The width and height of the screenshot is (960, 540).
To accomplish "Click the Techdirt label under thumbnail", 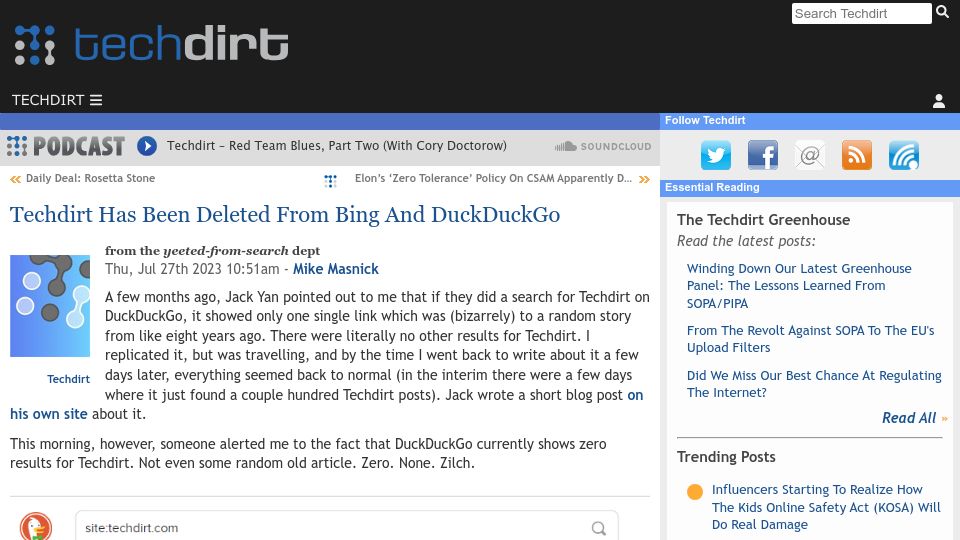I will [x=69, y=379].
